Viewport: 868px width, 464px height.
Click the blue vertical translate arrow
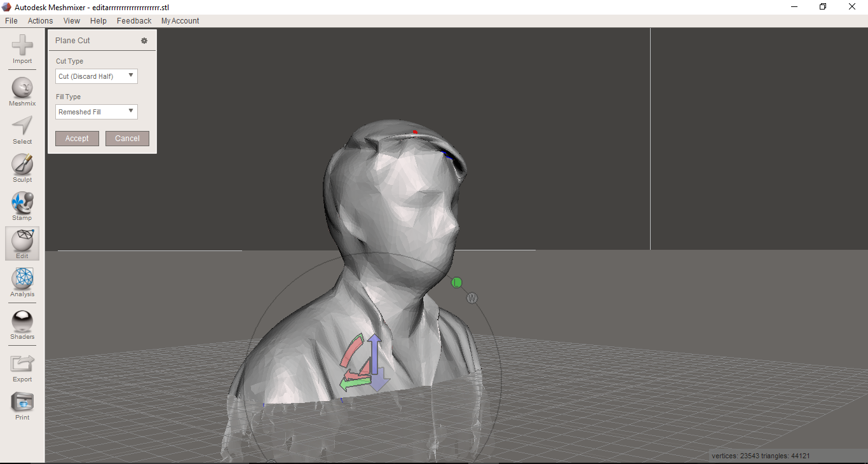(x=374, y=353)
